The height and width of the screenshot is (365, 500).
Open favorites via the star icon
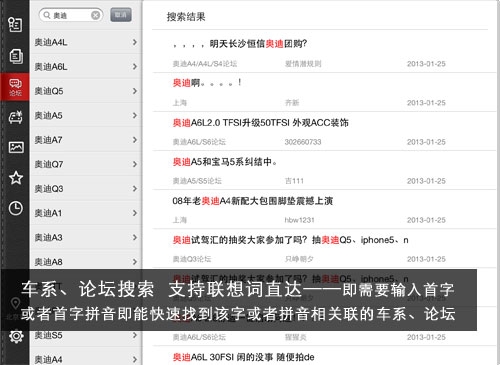pyautogui.click(x=16, y=178)
